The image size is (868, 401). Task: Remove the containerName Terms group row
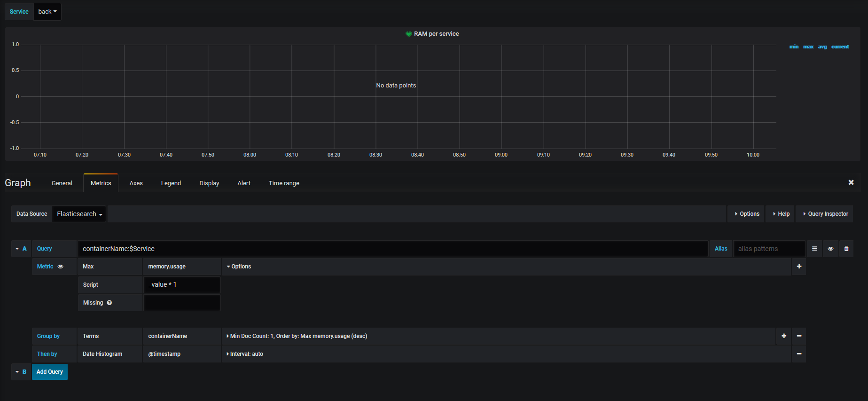point(799,336)
